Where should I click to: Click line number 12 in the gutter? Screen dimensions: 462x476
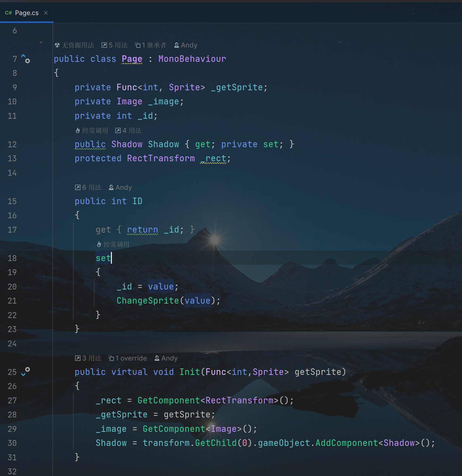[12, 144]
